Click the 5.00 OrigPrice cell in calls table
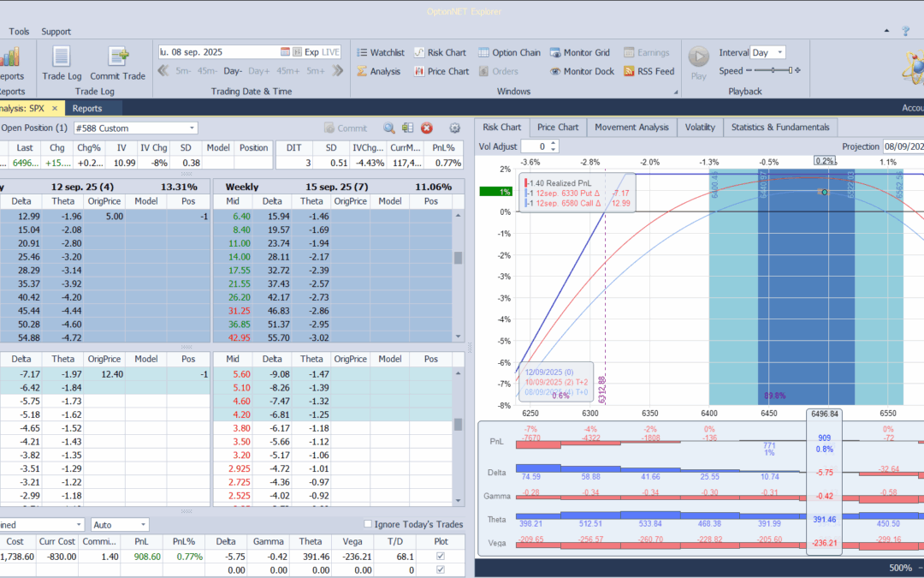 point(104,216)
